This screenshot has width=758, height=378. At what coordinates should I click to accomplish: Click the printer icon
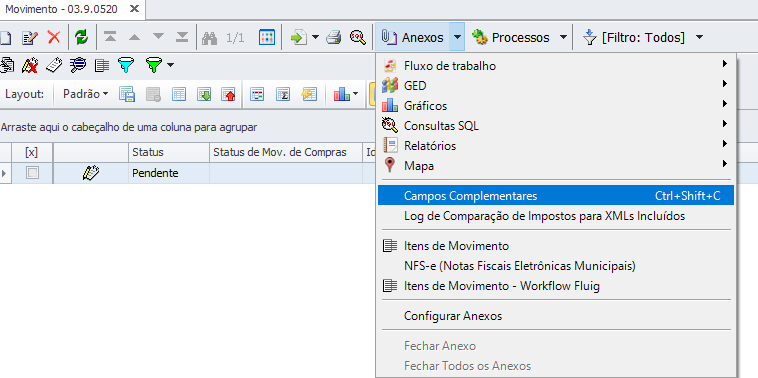point(334,37)
